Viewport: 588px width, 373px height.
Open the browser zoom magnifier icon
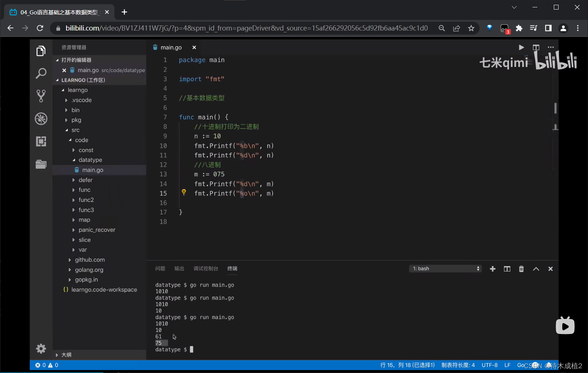point(442,28)
